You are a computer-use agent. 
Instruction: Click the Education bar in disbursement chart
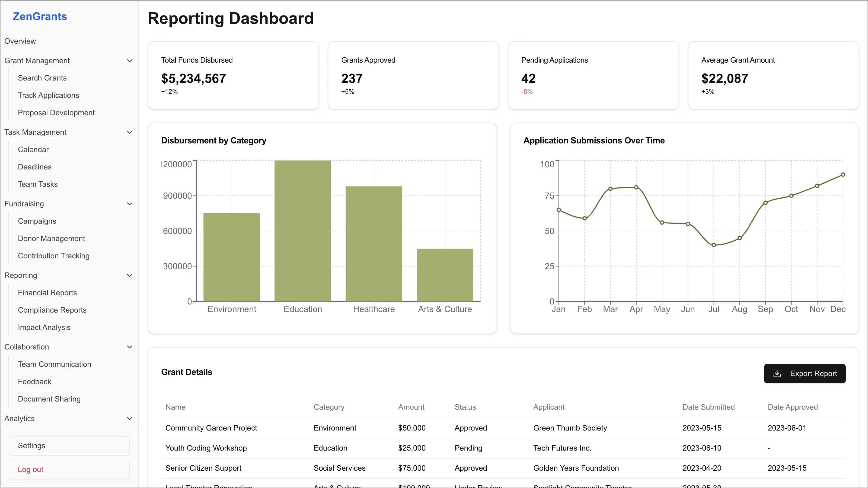pyautogui.click(x=303, y=231)
